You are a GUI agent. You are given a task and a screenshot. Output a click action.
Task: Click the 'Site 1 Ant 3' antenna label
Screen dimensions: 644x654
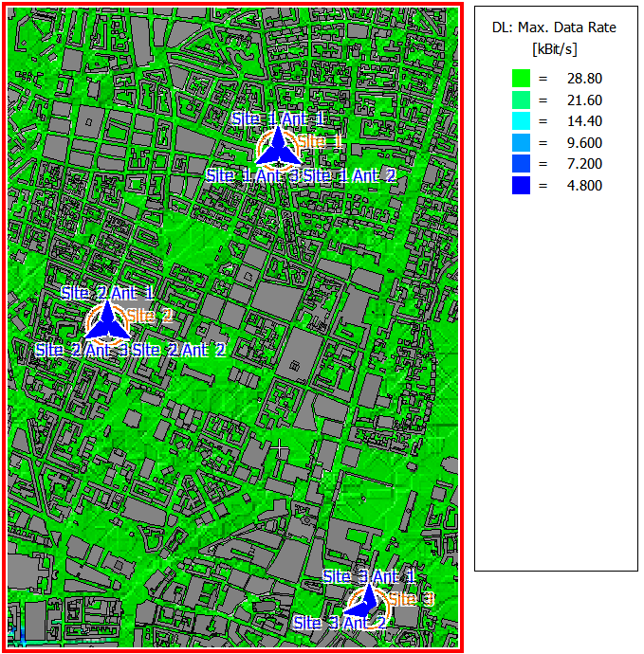[x=252, y=175]
